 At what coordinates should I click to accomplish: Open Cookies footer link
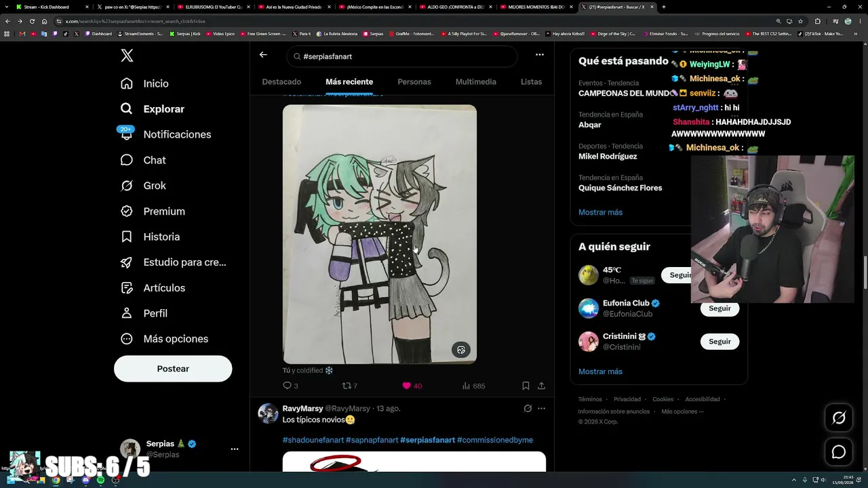click(663, 399)
